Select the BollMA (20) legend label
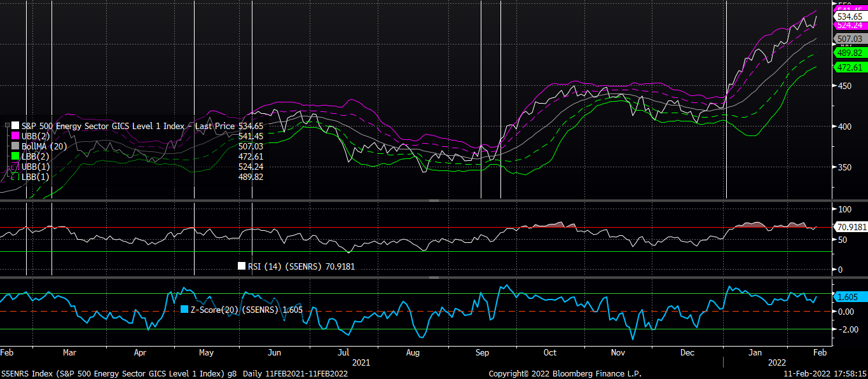The image size is (868, 379). coord(44,146)
